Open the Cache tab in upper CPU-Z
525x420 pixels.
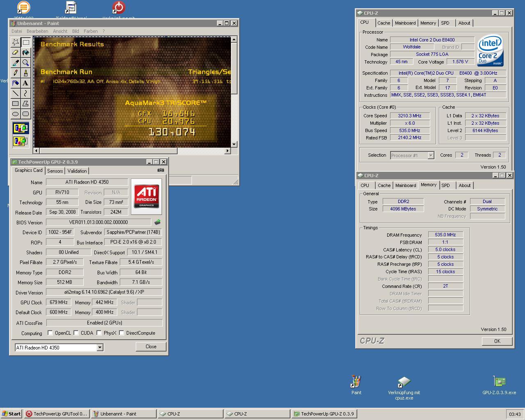tap(384, 23)
